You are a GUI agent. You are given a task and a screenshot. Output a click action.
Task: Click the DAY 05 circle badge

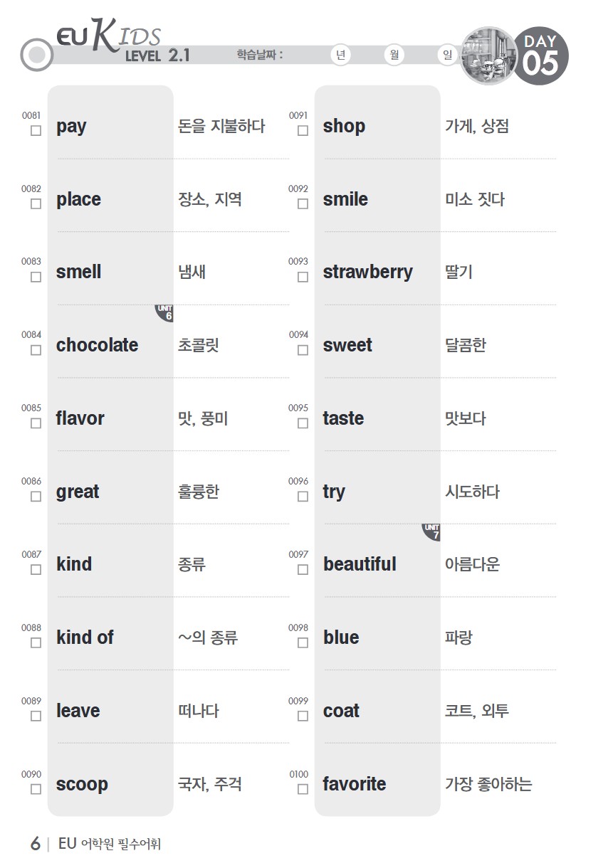[x=540, y=55]
